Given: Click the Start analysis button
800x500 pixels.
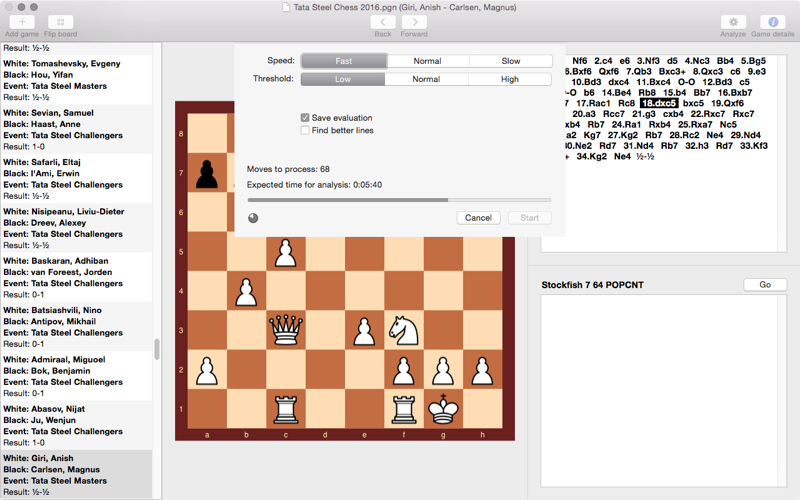Looking at the screenshot, I should (x=530, y=218).
